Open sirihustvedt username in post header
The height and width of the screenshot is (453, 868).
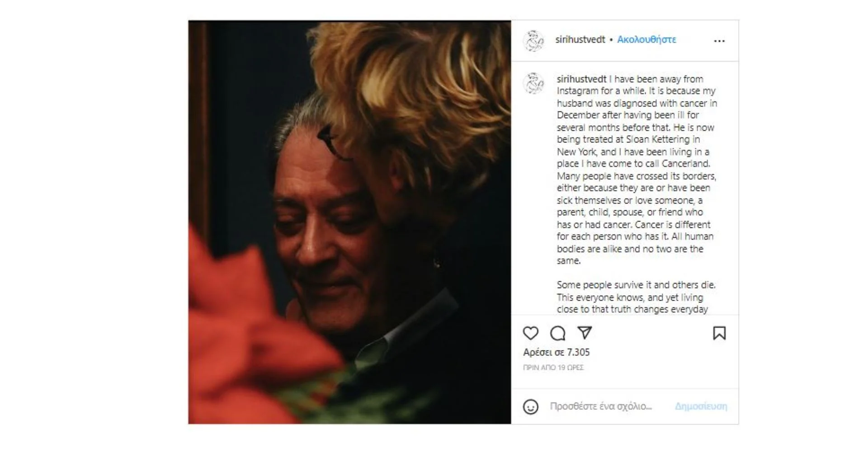[x=580, y=40]
